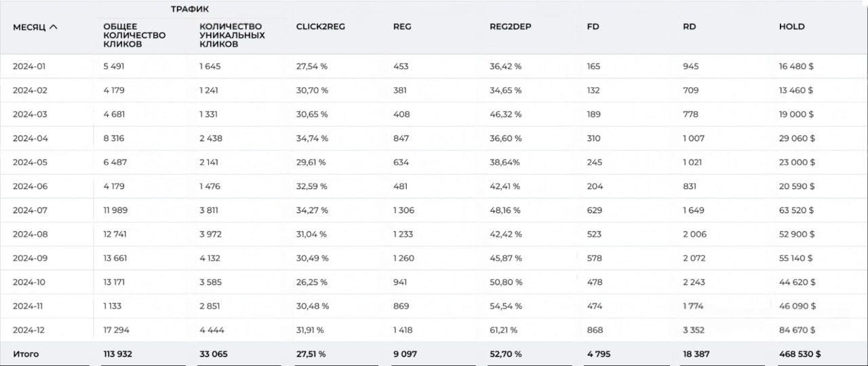The height and width of the screenshot is (366, 868).
Task: Select the 113 932 total clicks cell
Action: coord(118,354)
